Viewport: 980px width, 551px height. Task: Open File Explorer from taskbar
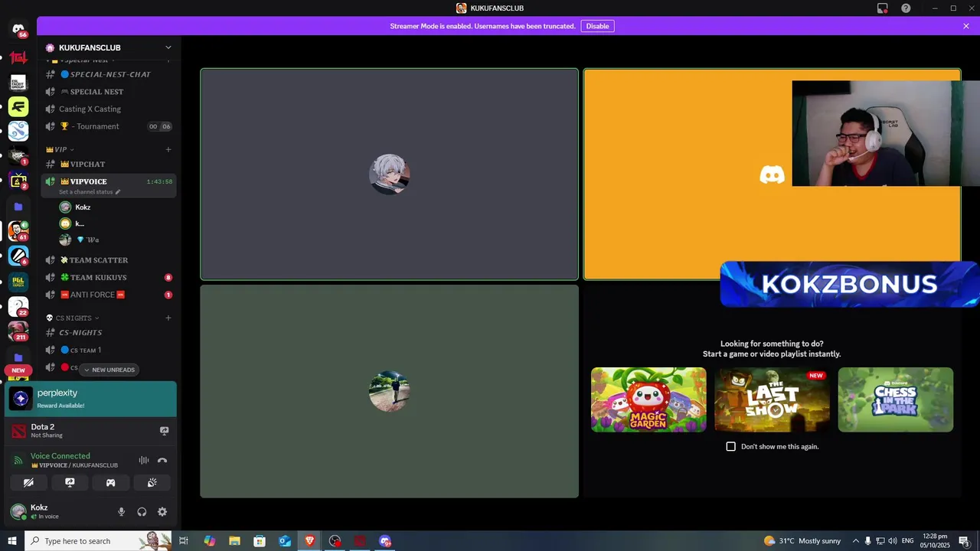[x=234, y=541]
